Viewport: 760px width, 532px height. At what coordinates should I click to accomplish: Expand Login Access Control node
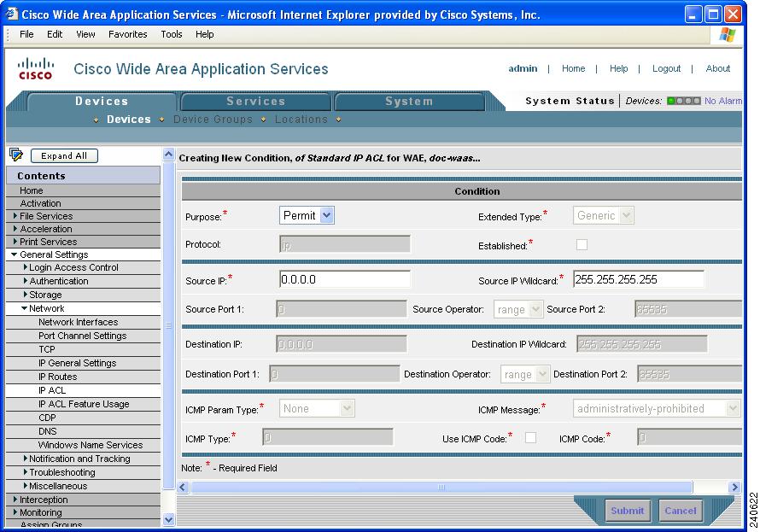(26, 267)
